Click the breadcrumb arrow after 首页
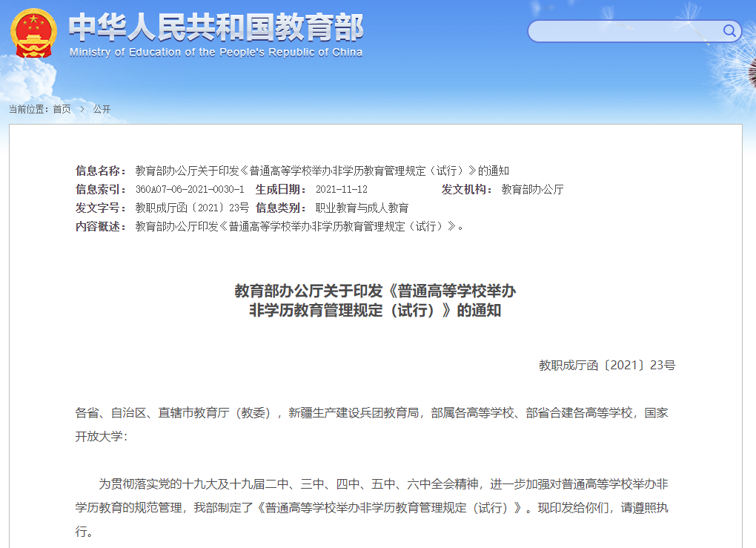The width and height of the screenshot is (756, 548). 82,109
